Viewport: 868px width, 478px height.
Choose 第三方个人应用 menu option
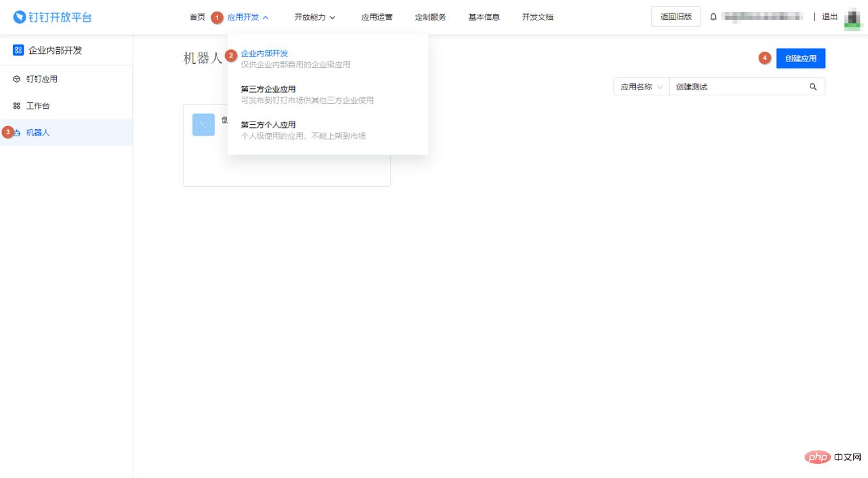pos(268,125)
